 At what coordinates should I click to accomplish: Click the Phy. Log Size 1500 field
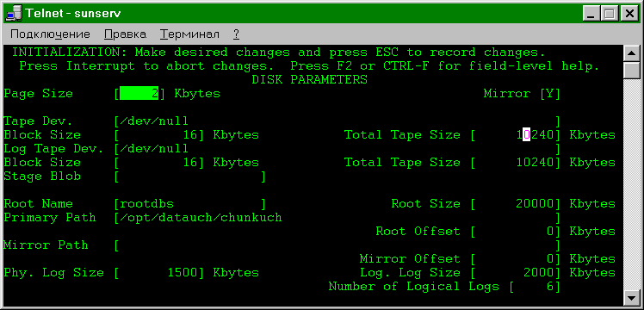(159, 273)
